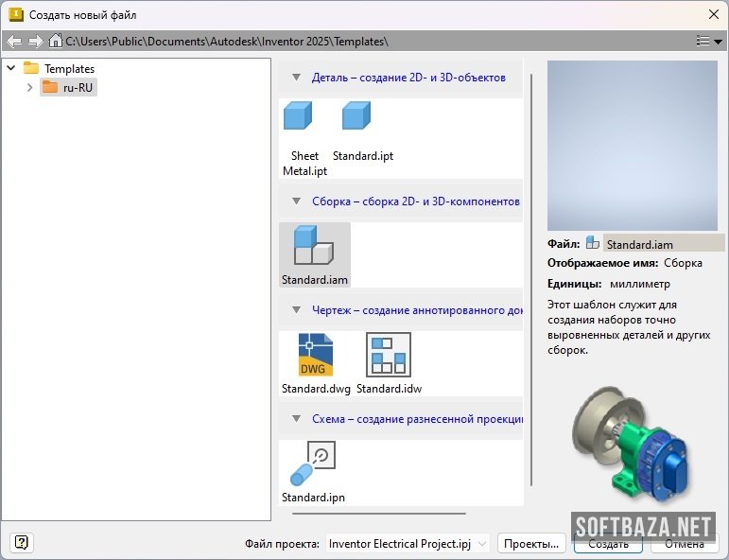The width and height of the screenshot is (729, 560).
Task: Collapse the Сборка section header
Action: pyautogui.click(x=296, y=201)
